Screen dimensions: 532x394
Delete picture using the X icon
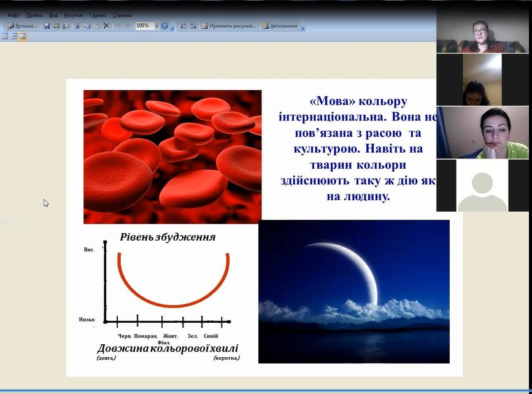(106, 26)
